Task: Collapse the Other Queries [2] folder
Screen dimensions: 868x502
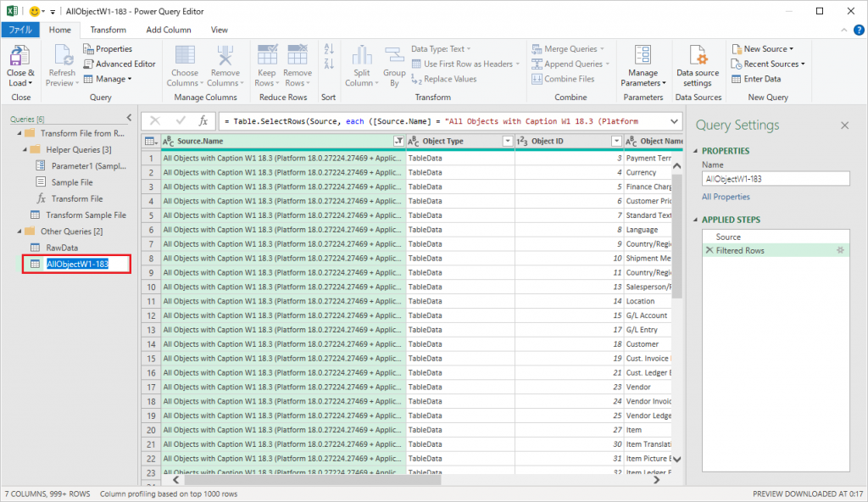Action: click(19, 231)
